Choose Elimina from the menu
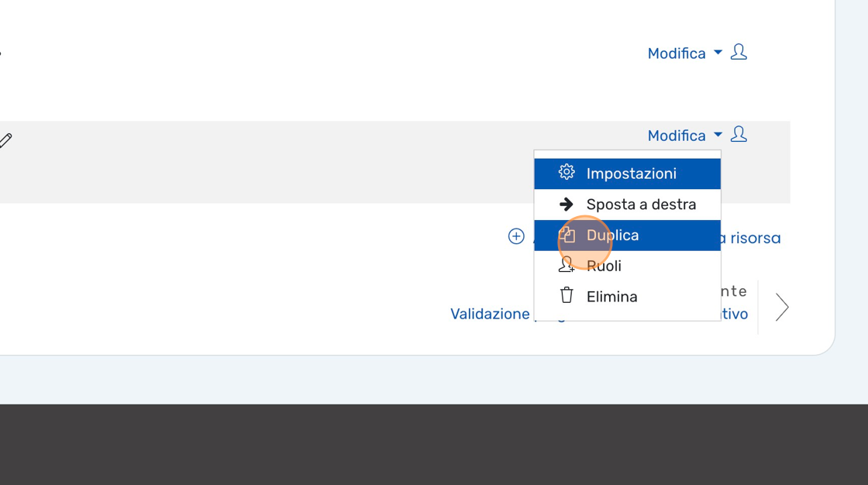 coord(627,297)
